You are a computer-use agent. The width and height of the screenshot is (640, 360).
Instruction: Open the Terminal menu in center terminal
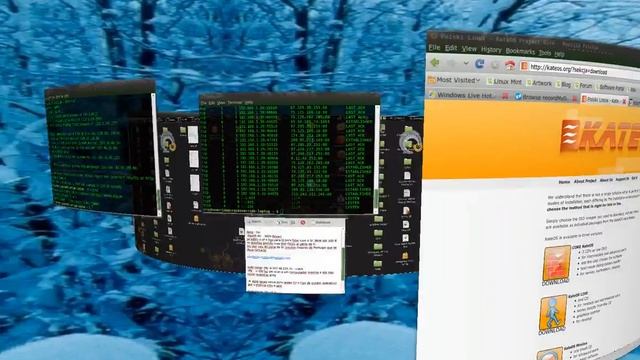coord(235,102)
